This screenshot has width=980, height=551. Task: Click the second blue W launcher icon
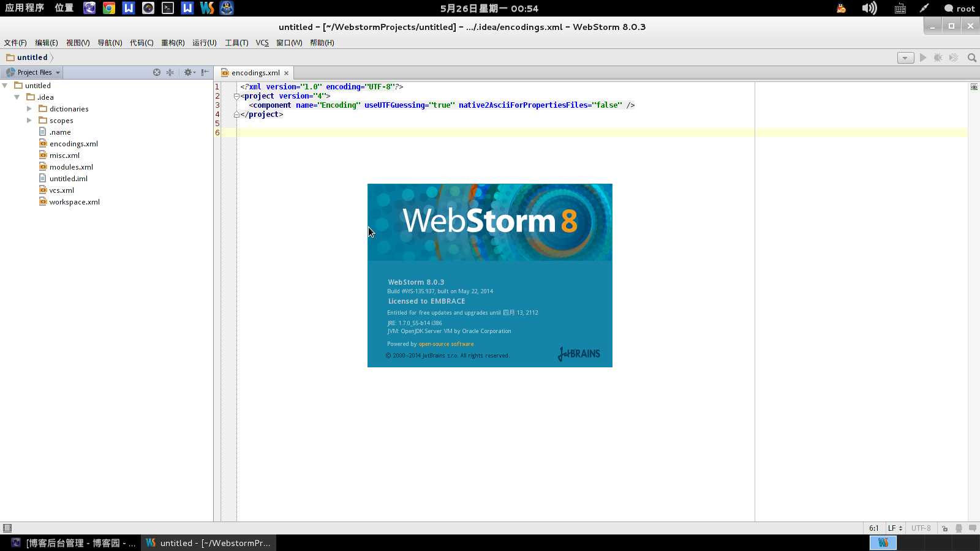pyautogui.click(x=187, y=8)
